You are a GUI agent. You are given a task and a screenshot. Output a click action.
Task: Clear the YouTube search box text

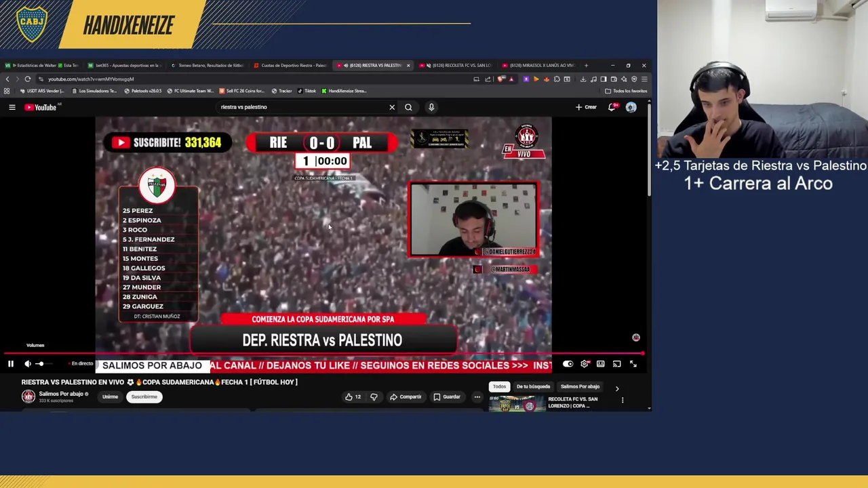(x=392, y=107)
